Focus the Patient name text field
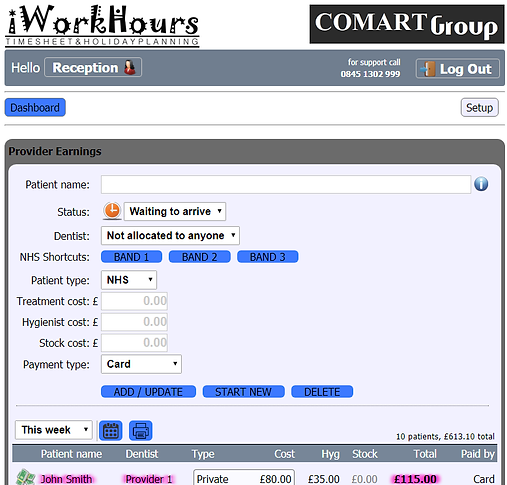507x485 pixels. point(286,184)
